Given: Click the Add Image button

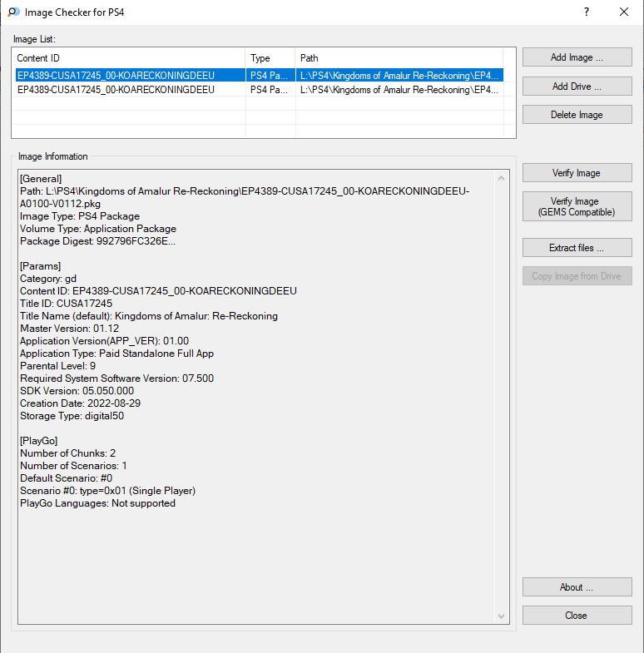Looking at the screenshot, I should (x=577, y=57).
